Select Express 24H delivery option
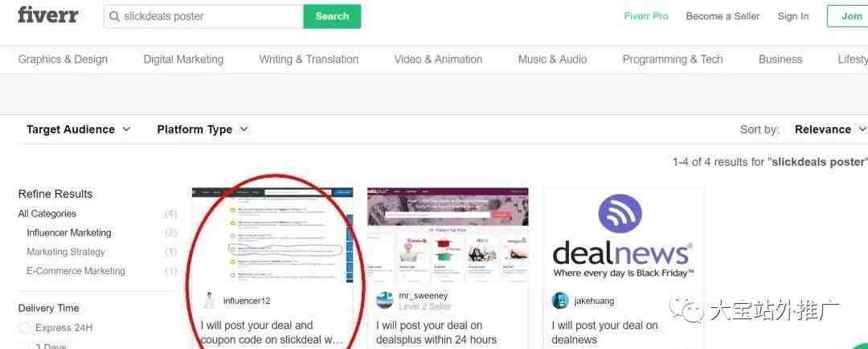Viewport: 868px width, 349px height. click(24, 328)
